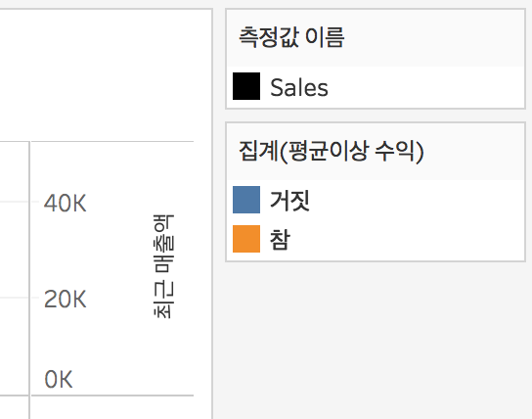
Task: Click header space right of 측정값 이름 title
Action: click(x=434, y=37)
